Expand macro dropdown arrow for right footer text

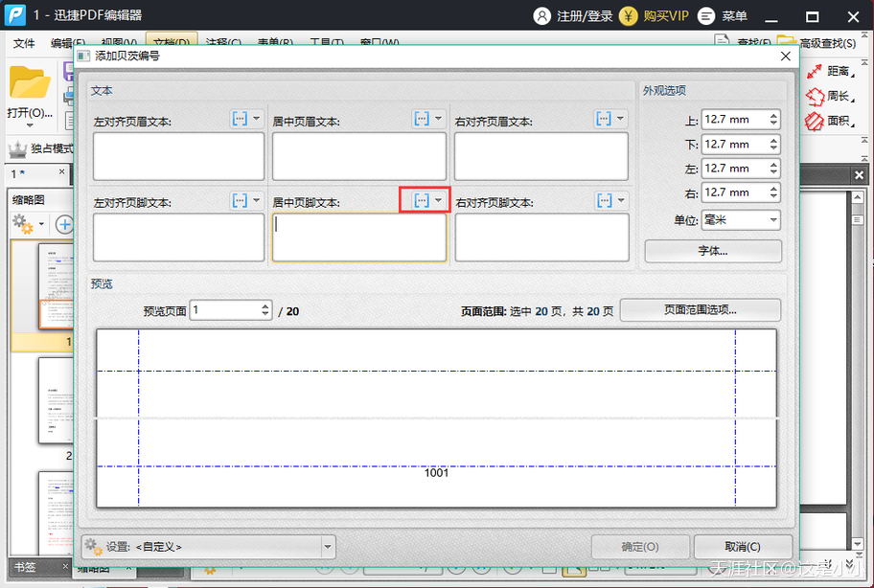click(x=621, y=200)
